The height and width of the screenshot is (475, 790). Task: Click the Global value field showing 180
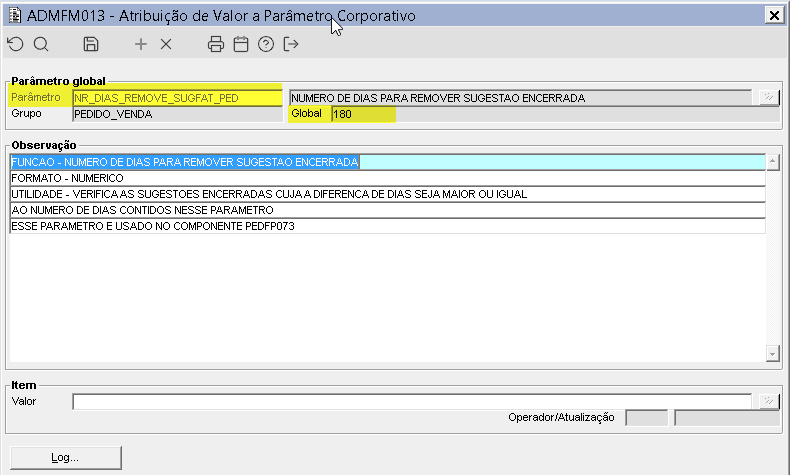556,114
